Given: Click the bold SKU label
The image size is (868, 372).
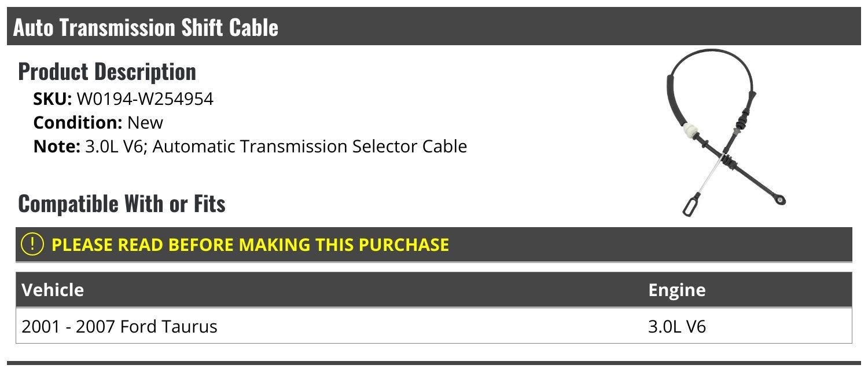Looking at the screenshot, I should (x=53, y=99).
